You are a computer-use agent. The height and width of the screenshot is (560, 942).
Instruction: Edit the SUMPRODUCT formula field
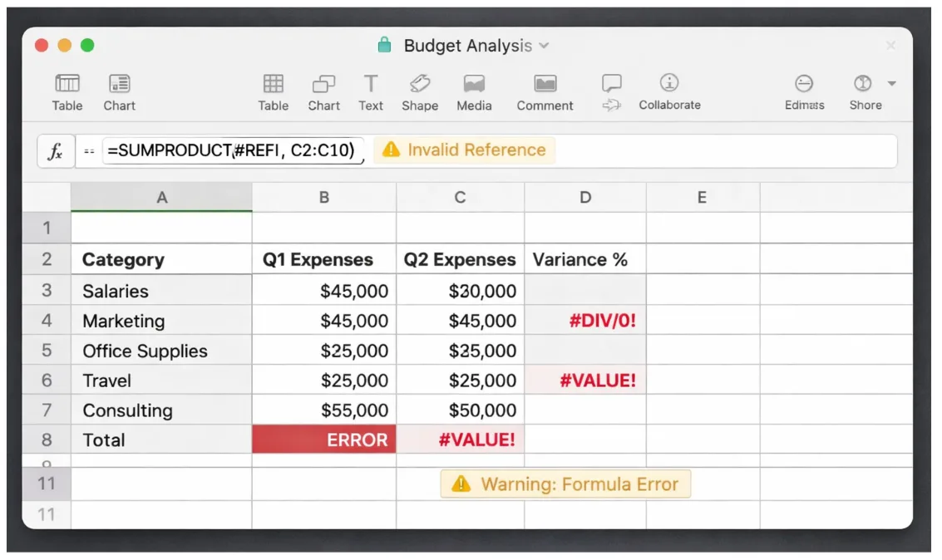click(x=233, y=150)
